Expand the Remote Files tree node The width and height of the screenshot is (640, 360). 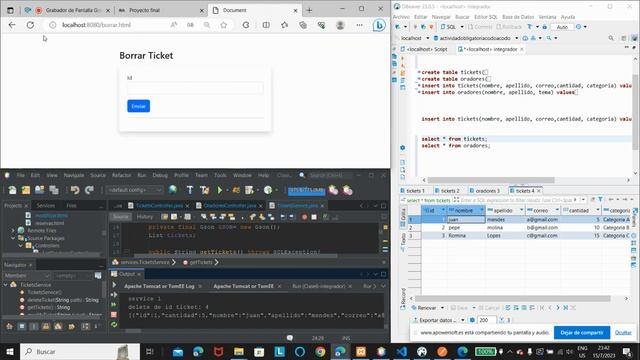point(13,231)
